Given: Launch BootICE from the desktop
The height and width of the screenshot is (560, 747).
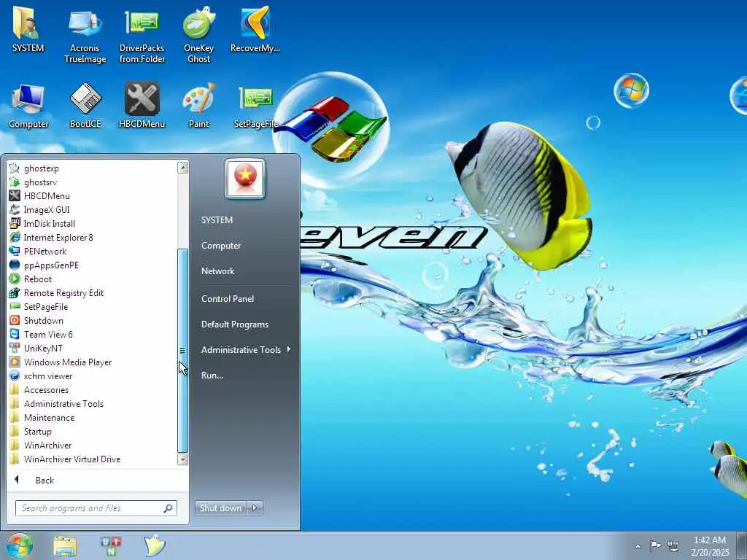Looking at the screenshot, I should 85,106.
